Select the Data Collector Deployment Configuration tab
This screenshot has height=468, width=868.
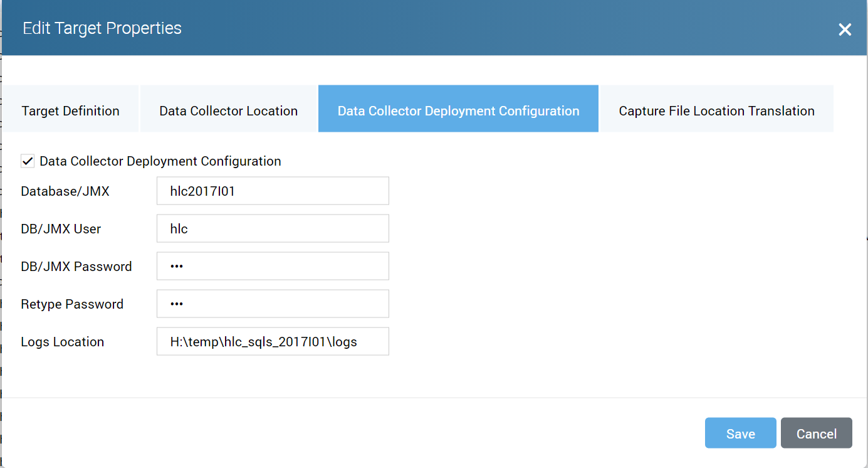pyautogui.click(x=458, y=111)
